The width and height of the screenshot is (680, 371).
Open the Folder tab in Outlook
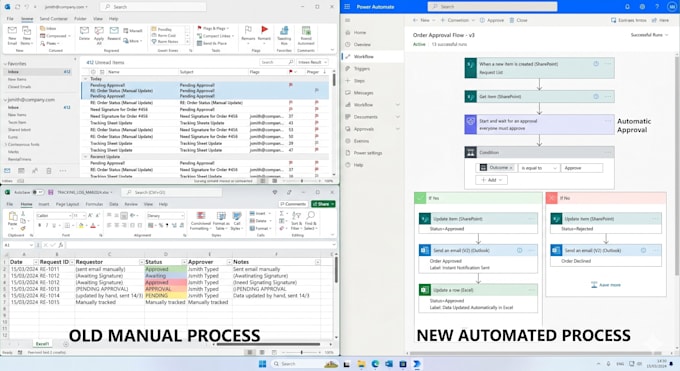tap(80, 19)
